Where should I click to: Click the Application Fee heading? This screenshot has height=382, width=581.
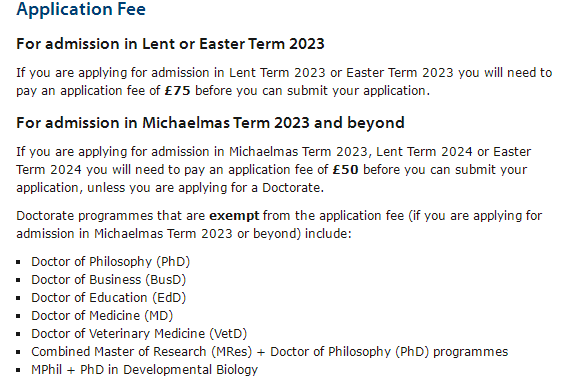click(81, 10)
